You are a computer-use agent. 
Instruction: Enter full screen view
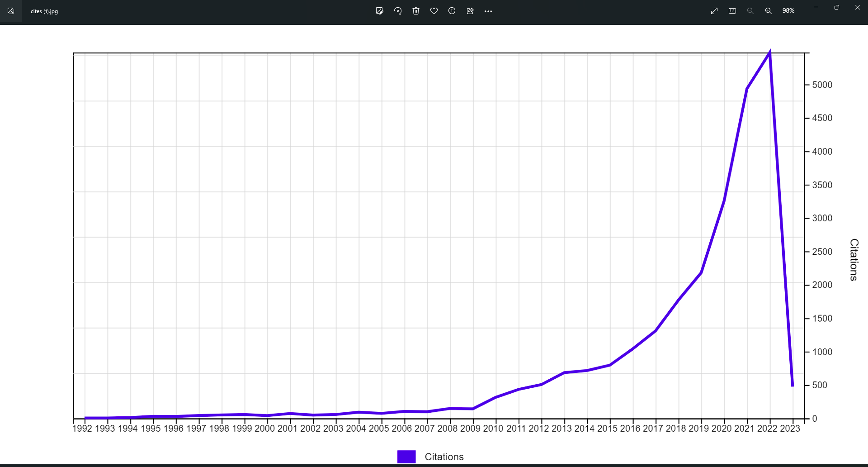(x=714, y=11)
